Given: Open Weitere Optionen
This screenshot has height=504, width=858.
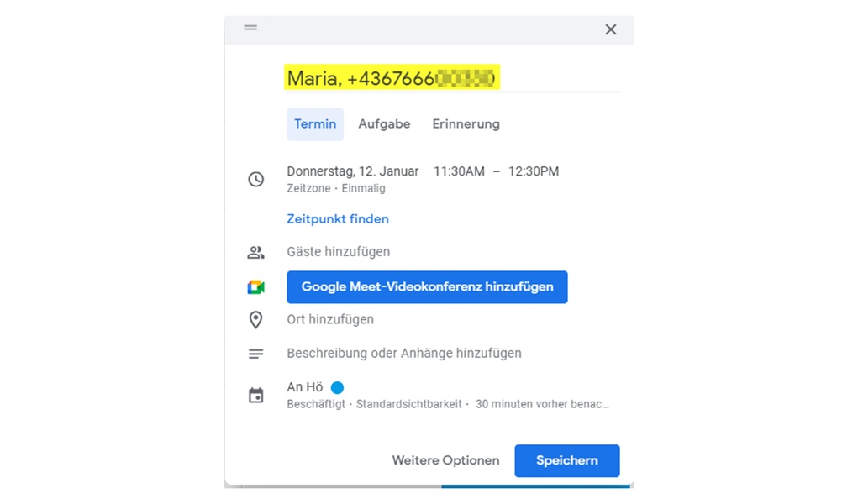Looking at the screenshot, I should 445,461.
